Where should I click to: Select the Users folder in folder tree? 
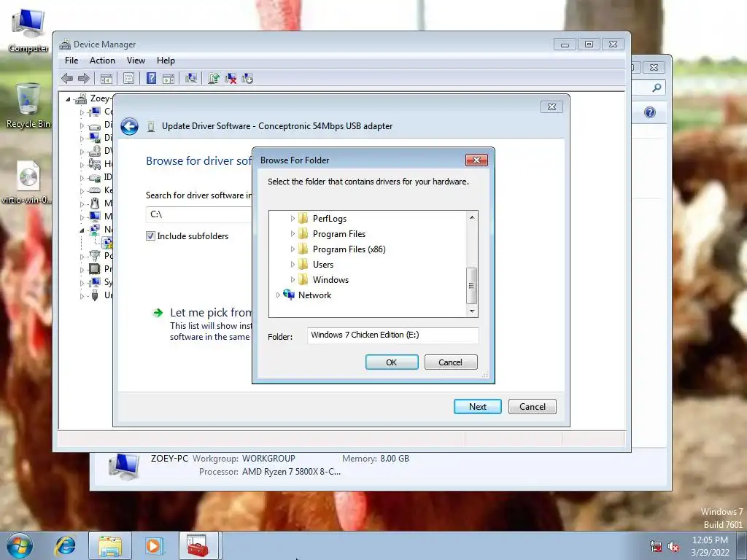323,264
